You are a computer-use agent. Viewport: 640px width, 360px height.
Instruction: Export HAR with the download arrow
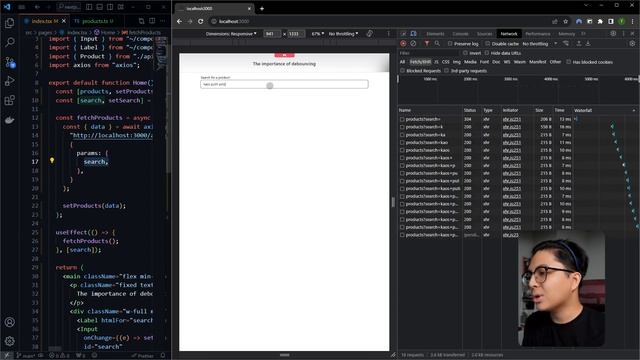(588, 43)
